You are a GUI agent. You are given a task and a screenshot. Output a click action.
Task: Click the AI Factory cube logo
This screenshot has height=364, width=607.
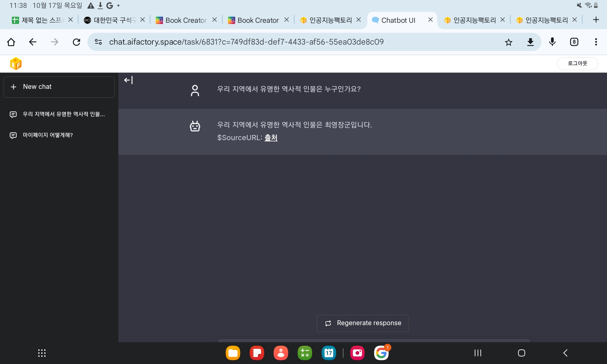pos(16,64)
